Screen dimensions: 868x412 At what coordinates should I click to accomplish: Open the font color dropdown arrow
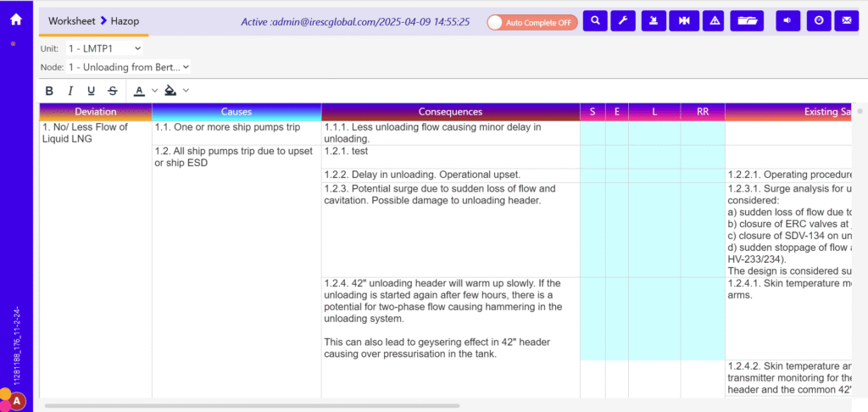154,91
